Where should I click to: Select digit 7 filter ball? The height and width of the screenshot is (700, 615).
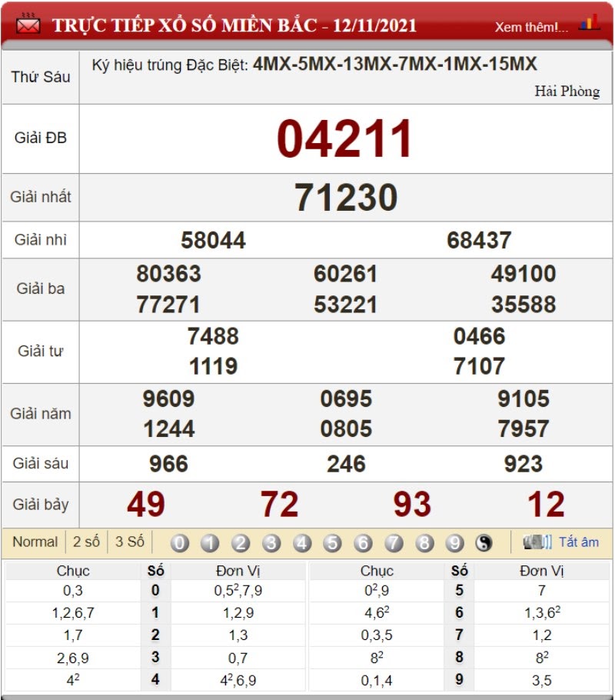394,543
